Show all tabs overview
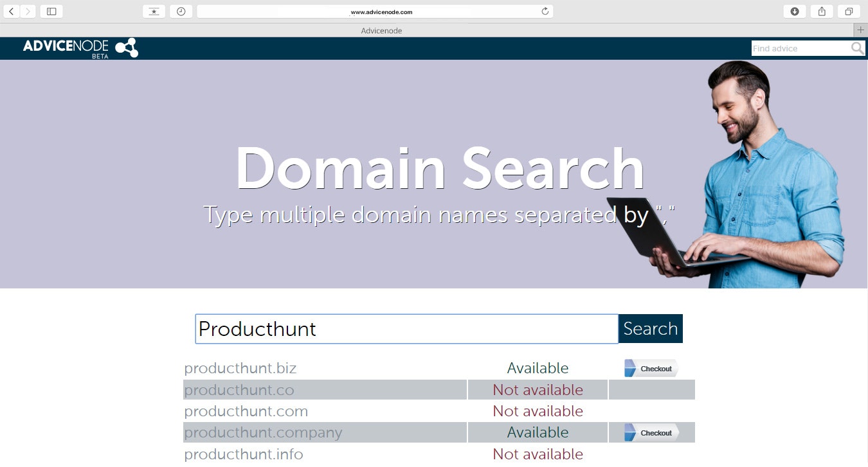The image size is (868, 467). [849, 11]
